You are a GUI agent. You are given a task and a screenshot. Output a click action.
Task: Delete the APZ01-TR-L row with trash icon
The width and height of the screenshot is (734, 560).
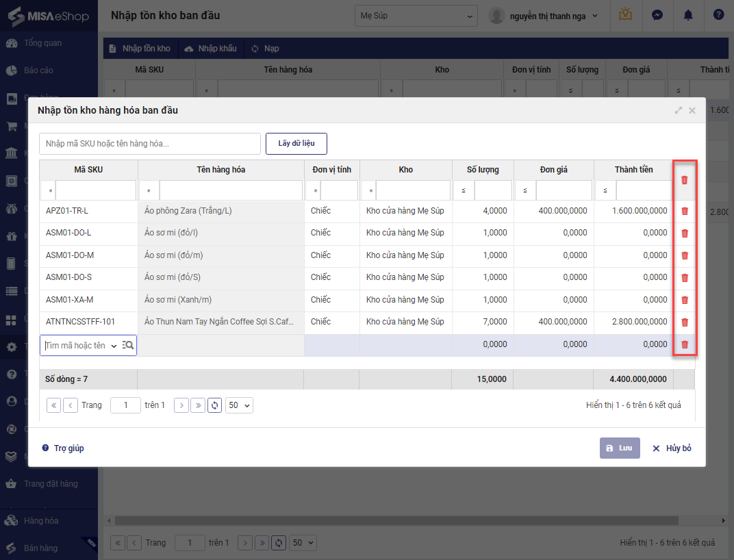[x=684, y=211]
